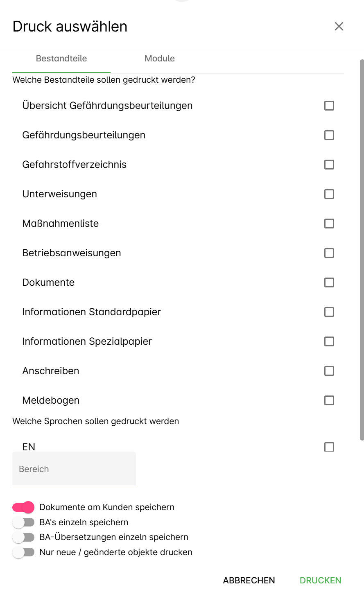The width and height of the screenshot is (364, 601).
Task: Disable Dokumente am Kunden speichern toggle
Action: coord(23,508)
